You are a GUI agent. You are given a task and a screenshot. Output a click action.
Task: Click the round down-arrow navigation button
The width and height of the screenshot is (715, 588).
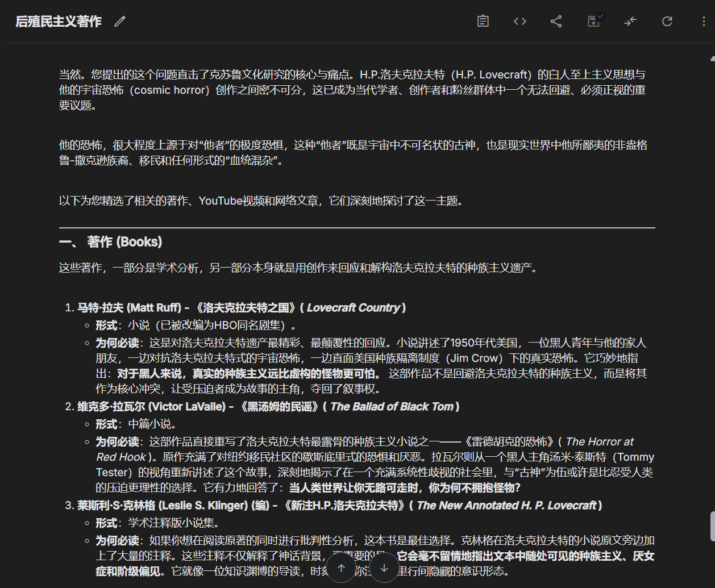pyautogui.click(x=384, y=568)
